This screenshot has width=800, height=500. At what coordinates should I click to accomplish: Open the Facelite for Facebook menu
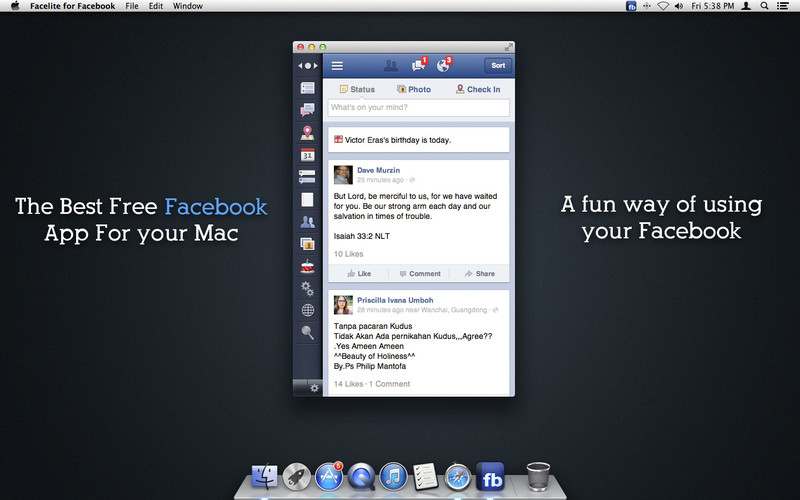pyautogui.click(x=72, y=6)
